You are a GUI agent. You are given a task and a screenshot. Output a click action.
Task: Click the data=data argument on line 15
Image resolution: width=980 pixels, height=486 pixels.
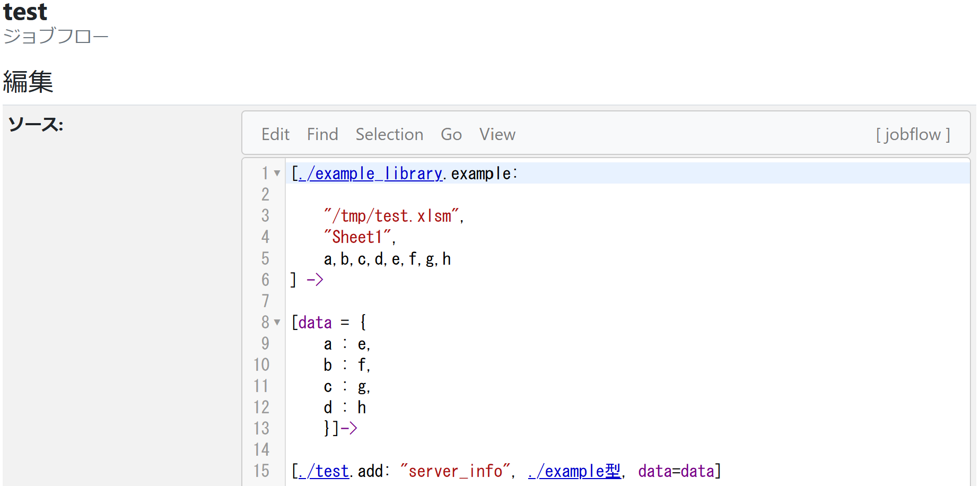tap(676, 471)
